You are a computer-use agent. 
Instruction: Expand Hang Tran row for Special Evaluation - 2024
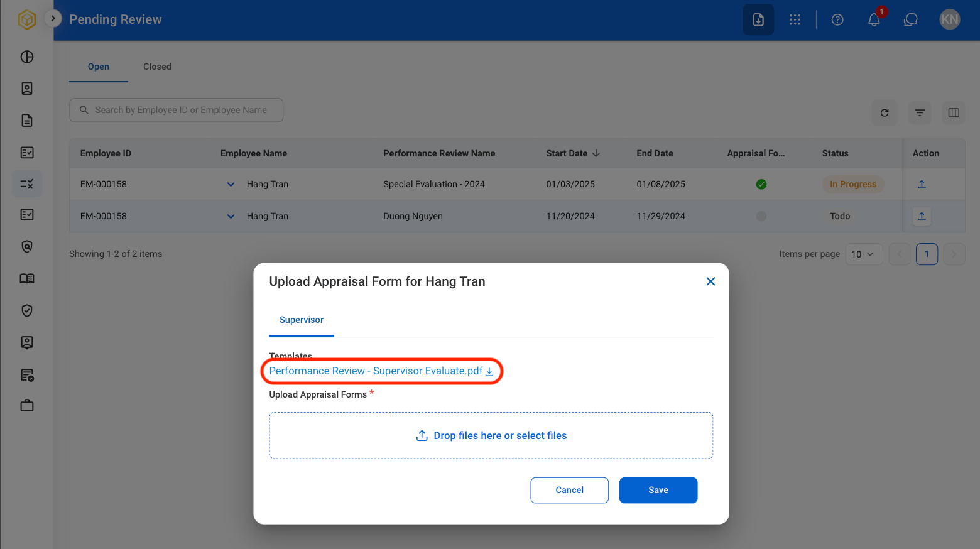click(x=231, y=185)
